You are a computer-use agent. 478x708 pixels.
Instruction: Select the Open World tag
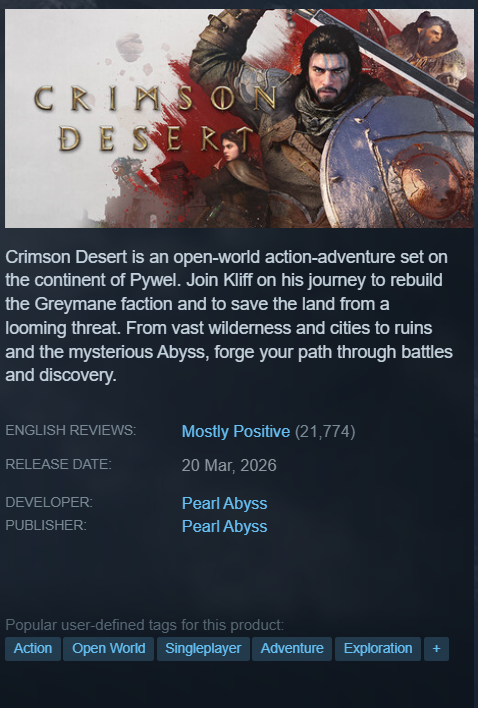tap(108, 649)
